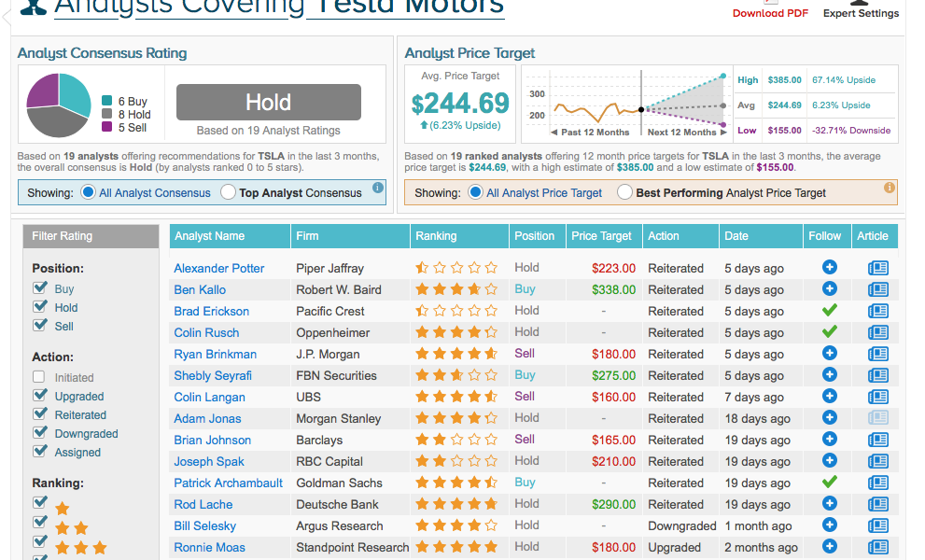925x560 pixels.
Task: Enable the Initiated action filter
Action: click(x=39, y=376)
